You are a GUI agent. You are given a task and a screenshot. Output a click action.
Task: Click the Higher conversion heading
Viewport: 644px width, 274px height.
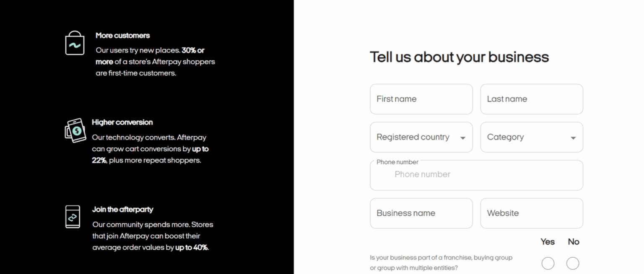click(x=122, y=122)
